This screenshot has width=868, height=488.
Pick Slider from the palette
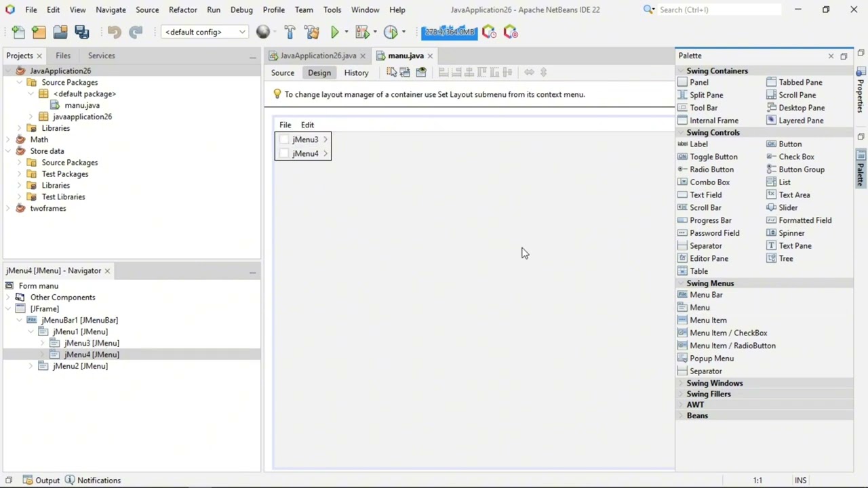(x=788, y=207)
